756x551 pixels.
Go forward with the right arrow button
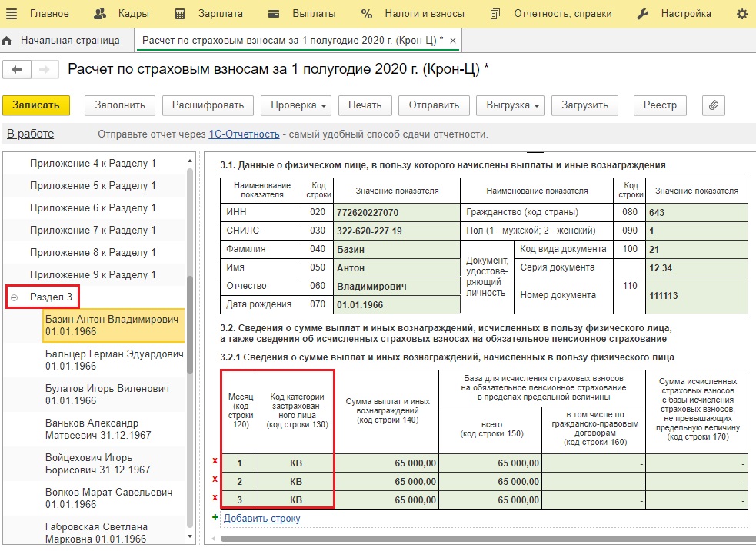pyautogui.click(x=45, y=69)
